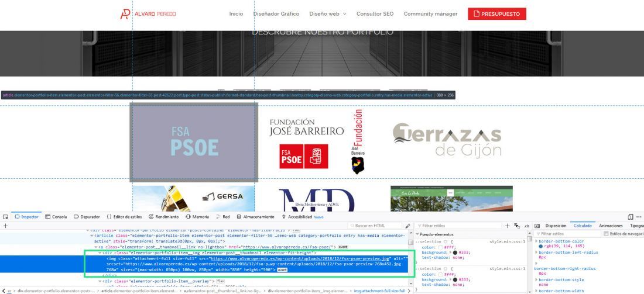
Task: Open color picker for #333 in first rule
Action: (455, 253)
